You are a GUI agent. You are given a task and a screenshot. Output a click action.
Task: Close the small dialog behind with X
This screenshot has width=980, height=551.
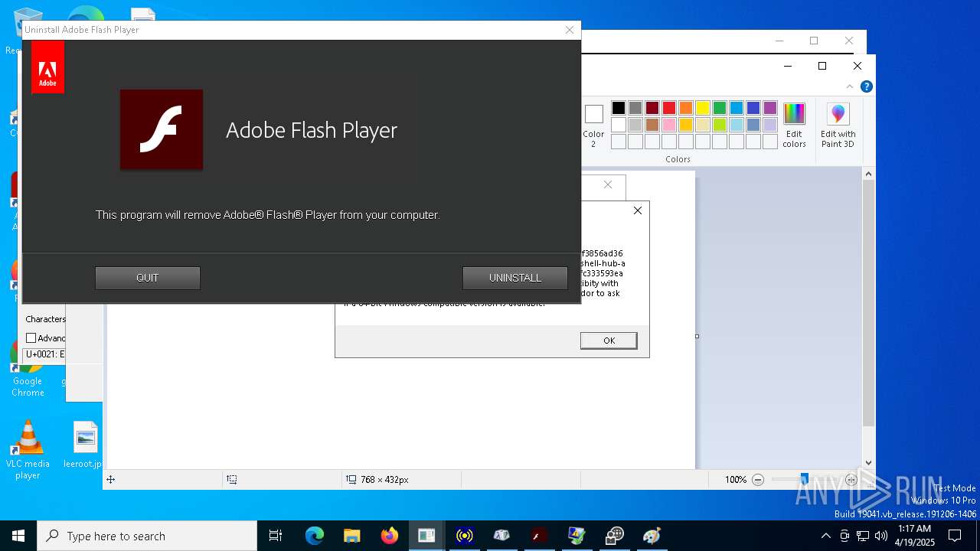coord(608,184)
